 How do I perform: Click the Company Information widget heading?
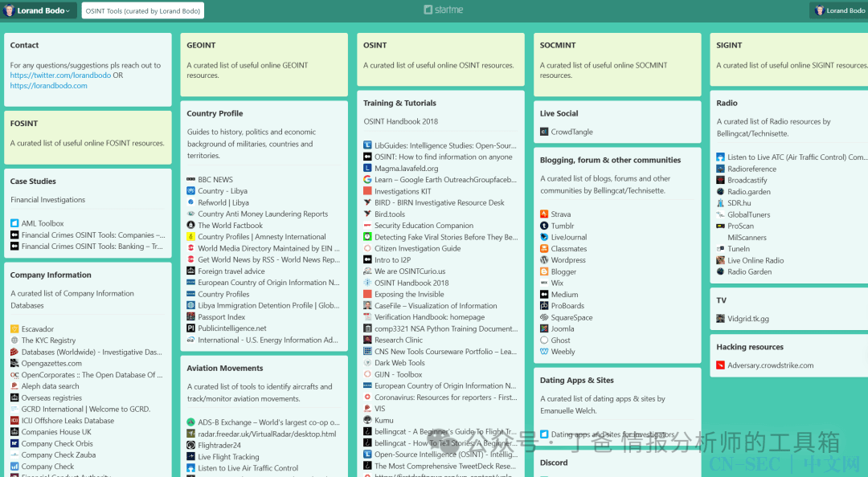pyautogui.click(x=51, y=275)
